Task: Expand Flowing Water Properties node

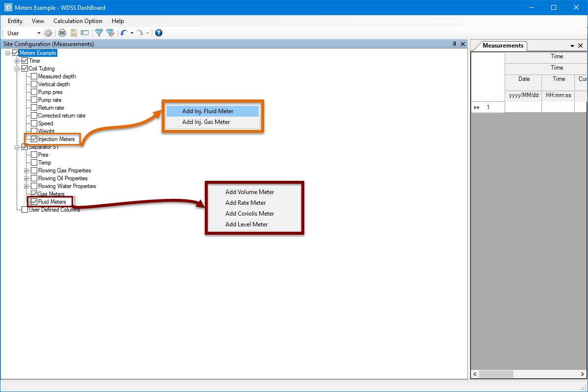Action: 26,186
